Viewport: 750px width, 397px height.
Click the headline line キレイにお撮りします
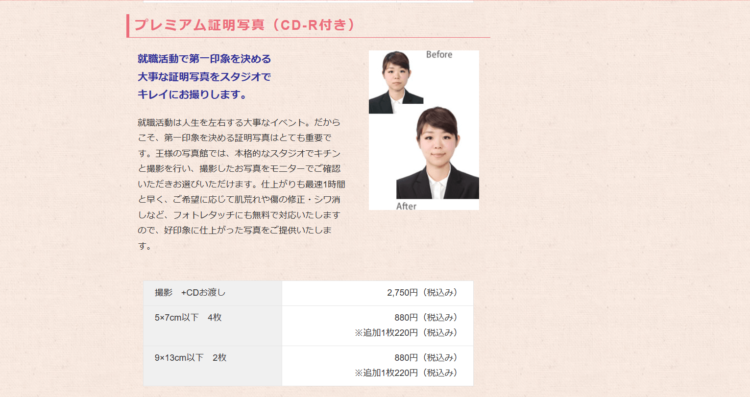[192, 94]
